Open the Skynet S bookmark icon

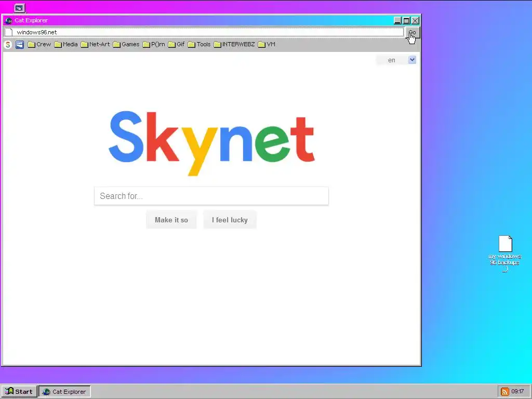pos(8,45)
